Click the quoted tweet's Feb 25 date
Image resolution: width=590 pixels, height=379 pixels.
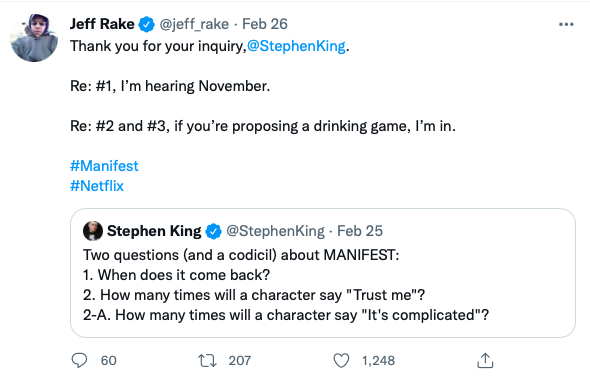point(360,231)
